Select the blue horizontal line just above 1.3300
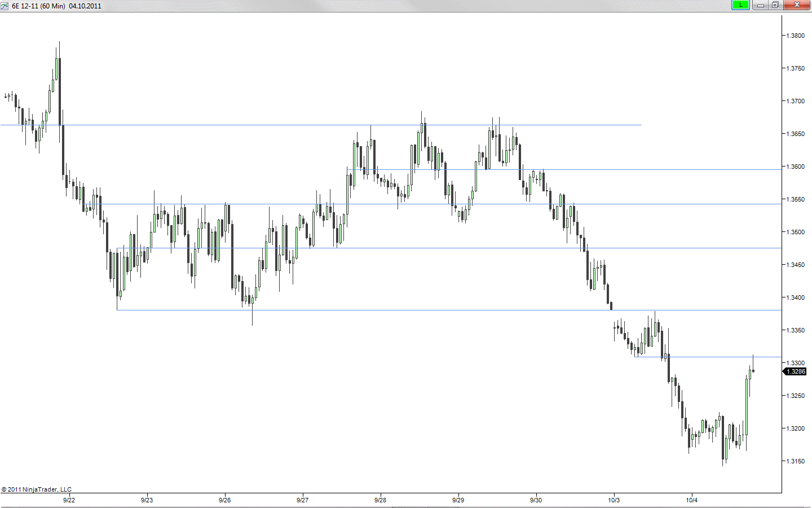812x508 pixels. (x=708, y=357)
